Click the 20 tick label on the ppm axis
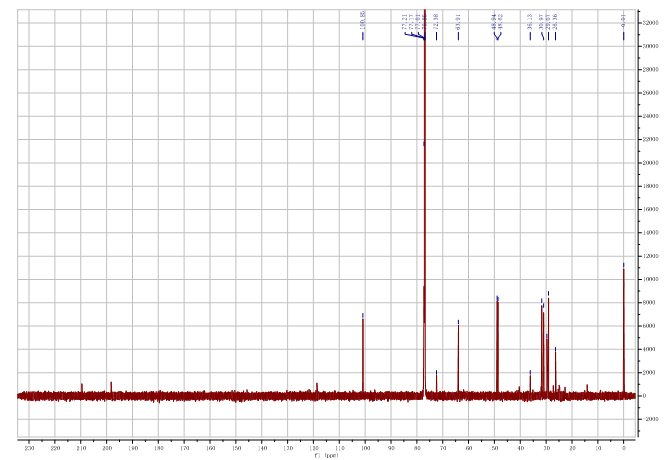This screenshot has height=460, width=664. click(x=572, y=448)
